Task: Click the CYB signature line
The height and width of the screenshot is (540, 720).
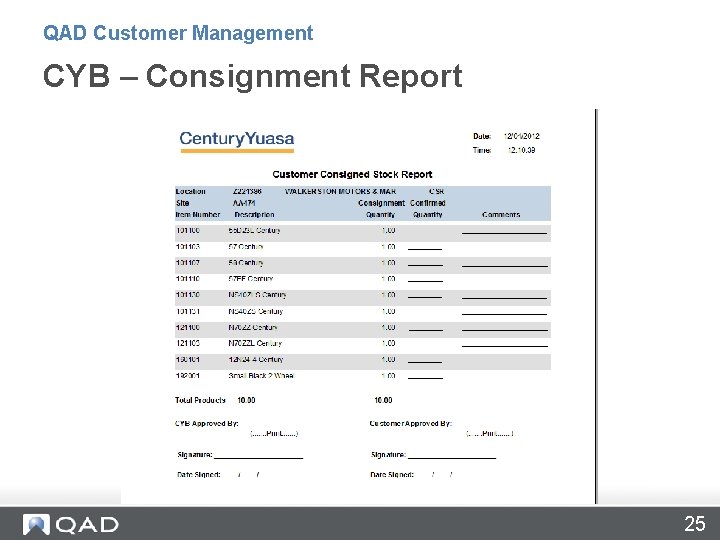Action: [x=259, y=456]
